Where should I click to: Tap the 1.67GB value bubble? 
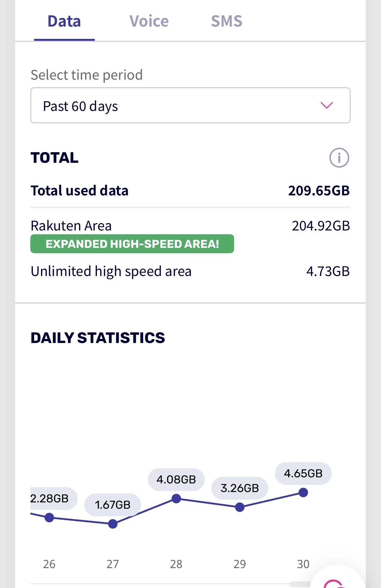[x=113, y=505]
